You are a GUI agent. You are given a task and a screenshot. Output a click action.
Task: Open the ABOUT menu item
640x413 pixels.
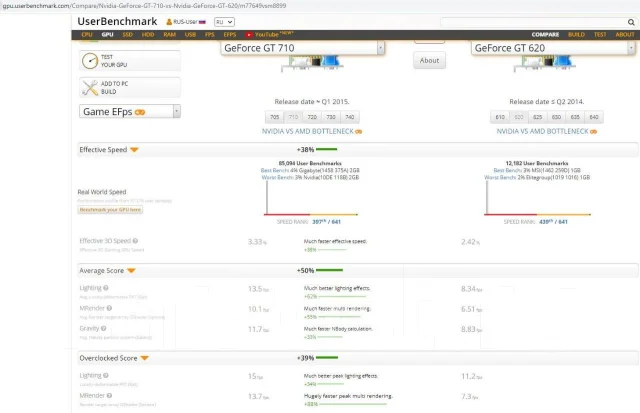click(625, 35)
